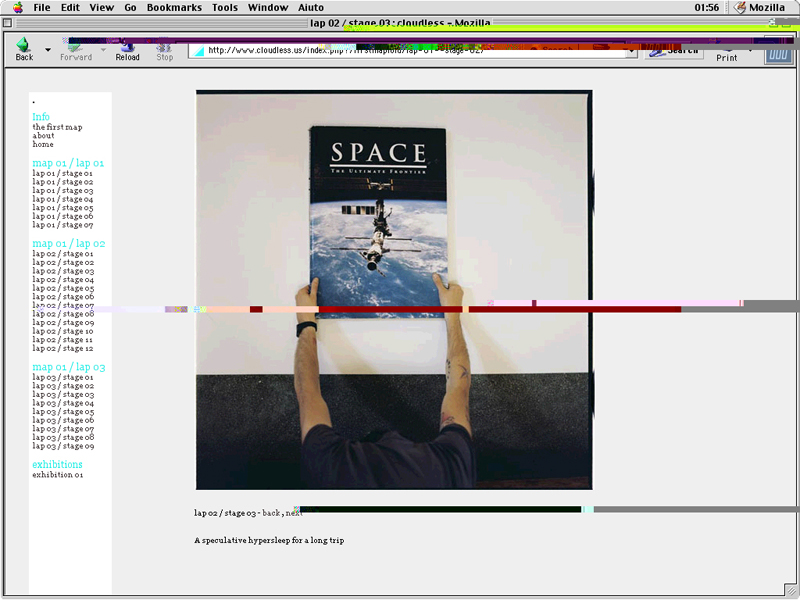Image resolution: width=800 pixels, height=600 pixels.
Task: Open 'lap 02 / stage 05' link
Action: coord(63,288)
